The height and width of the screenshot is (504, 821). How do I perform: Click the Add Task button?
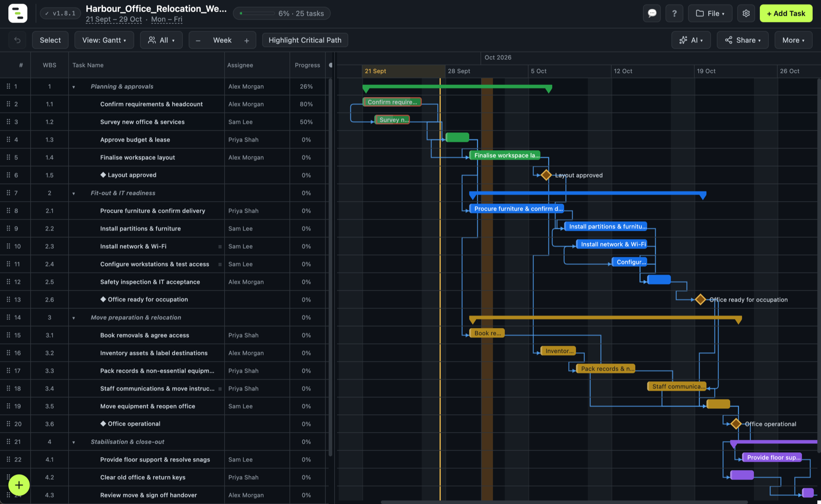pos(786,13)
